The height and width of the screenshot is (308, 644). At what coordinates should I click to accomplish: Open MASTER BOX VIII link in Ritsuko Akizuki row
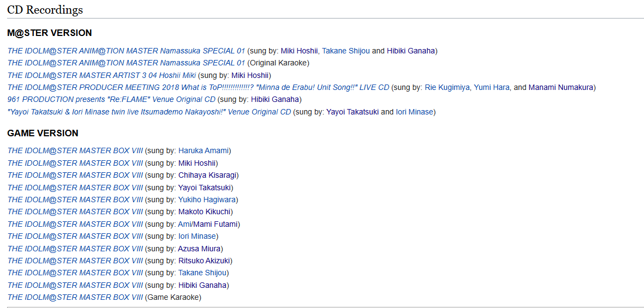click(75, 261)
